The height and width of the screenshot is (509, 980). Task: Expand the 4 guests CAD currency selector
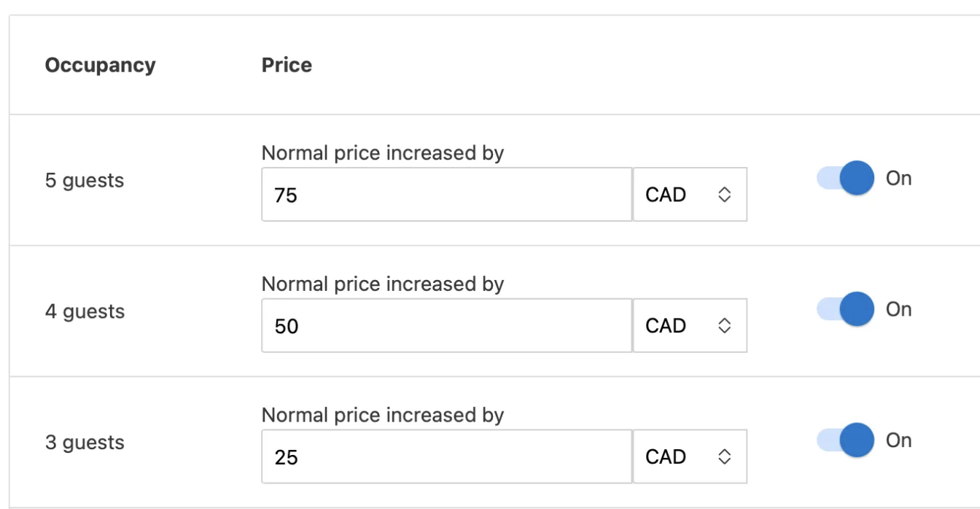[x=689, y=326]
